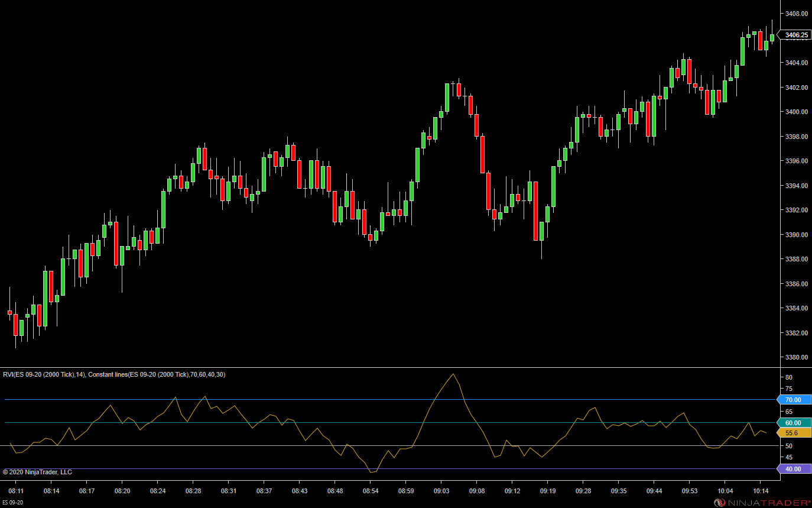Open the ES 09-20 chart tab
Image resolution: width=812 pixels, height=508 pixels.
pyautogui.click(x=12, y=503)
